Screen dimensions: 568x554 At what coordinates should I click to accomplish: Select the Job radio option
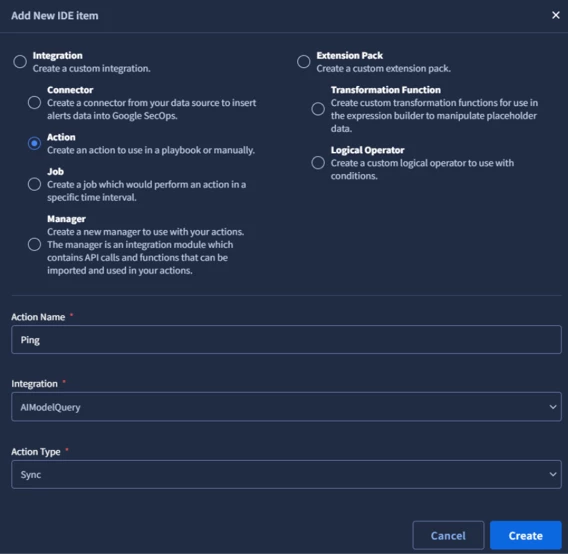(34, 184)
